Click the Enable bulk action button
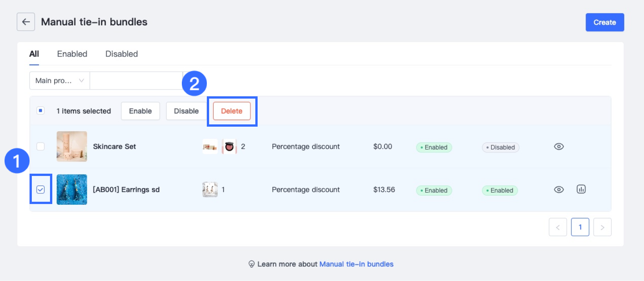 [x=140, y=111]
